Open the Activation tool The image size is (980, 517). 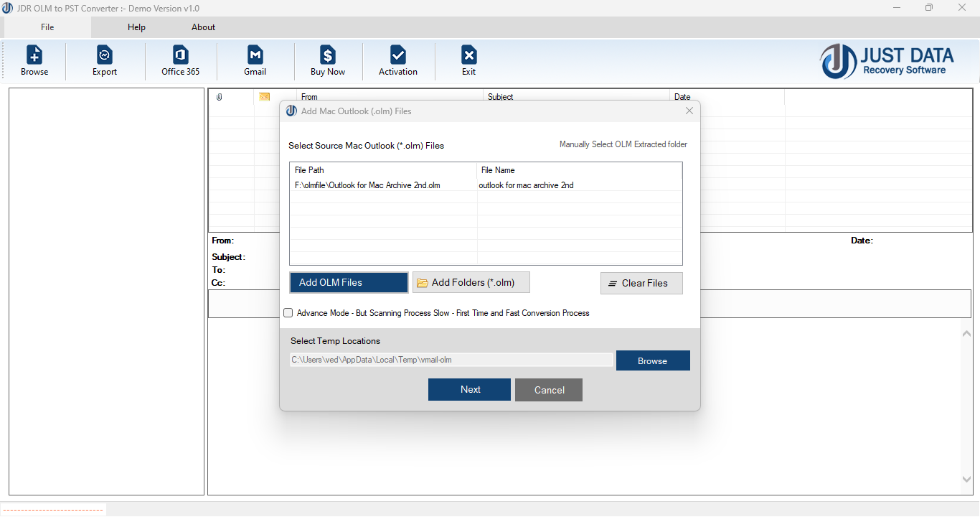tap(398, 60)
